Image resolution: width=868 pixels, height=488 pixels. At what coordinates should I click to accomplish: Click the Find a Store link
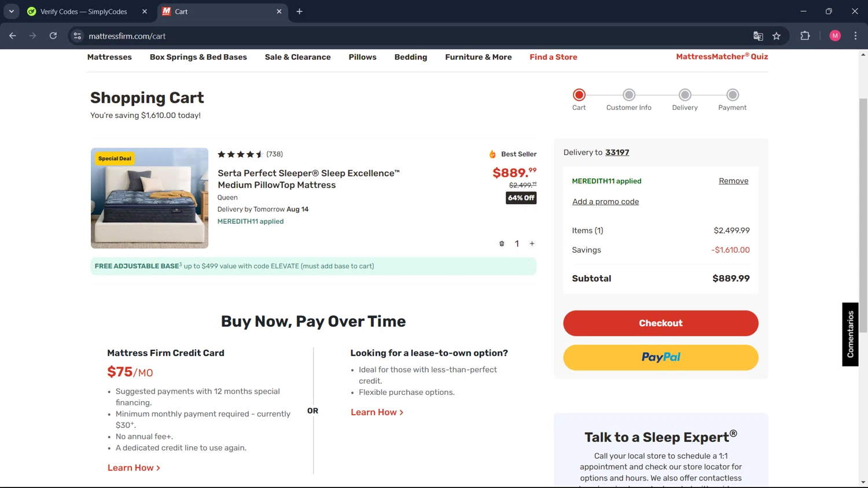click(553, 57)
